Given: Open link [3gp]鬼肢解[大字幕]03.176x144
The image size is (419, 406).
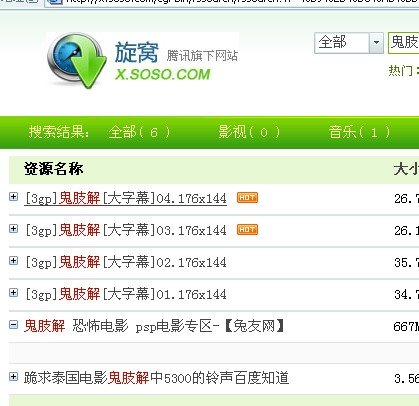Looking at the screenshot, I should coord(126,230).
